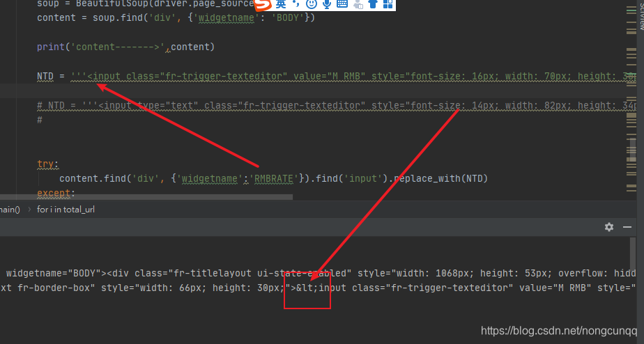Click the print('content------->' statement
The height and width of the screenshot is (344, 644).
125,47
